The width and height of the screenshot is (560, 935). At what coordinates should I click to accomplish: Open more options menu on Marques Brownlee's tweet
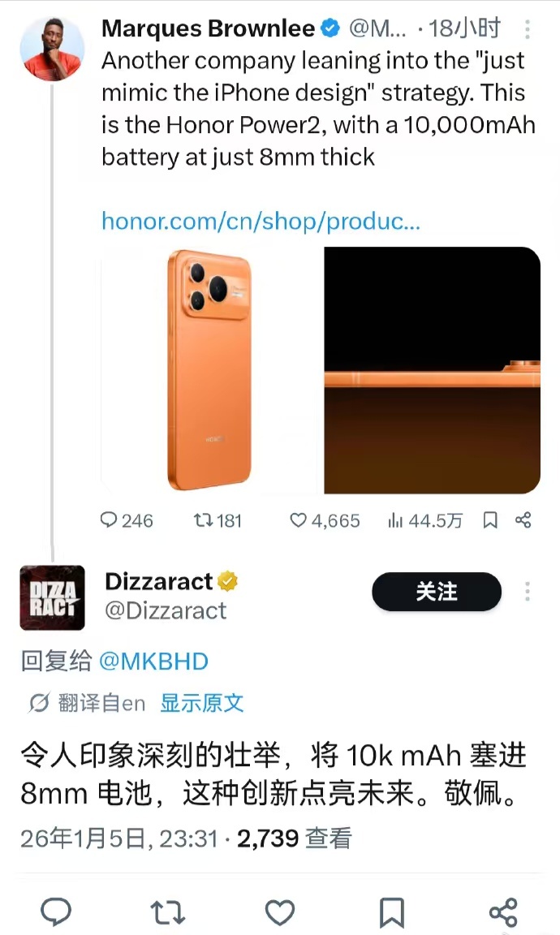[x=528, y=28]
